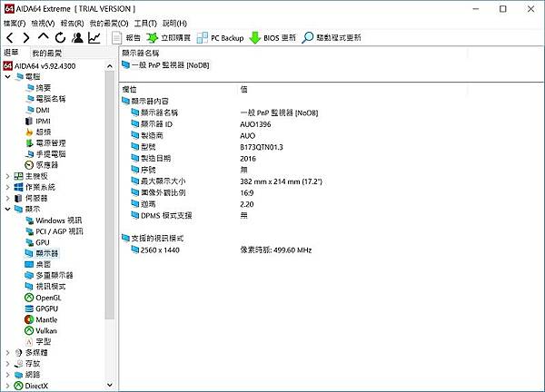Go forward with the right arrow icon

coord(26,37)
